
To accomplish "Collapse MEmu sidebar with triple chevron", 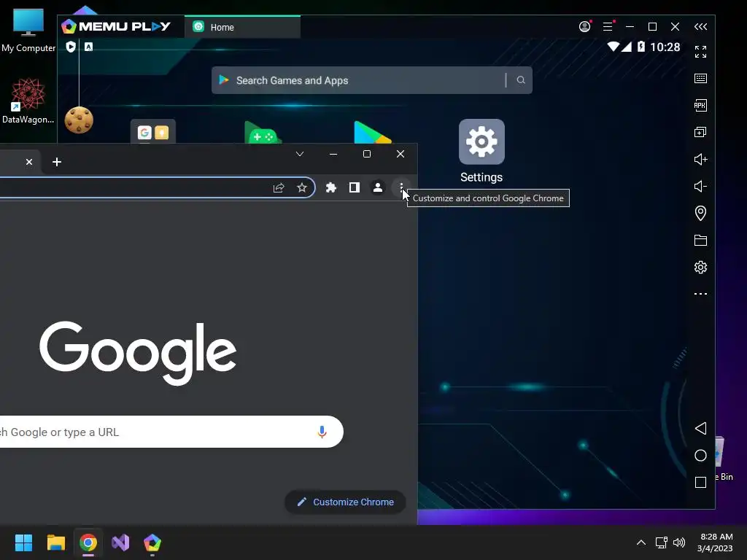I will [x=700, y=27].
